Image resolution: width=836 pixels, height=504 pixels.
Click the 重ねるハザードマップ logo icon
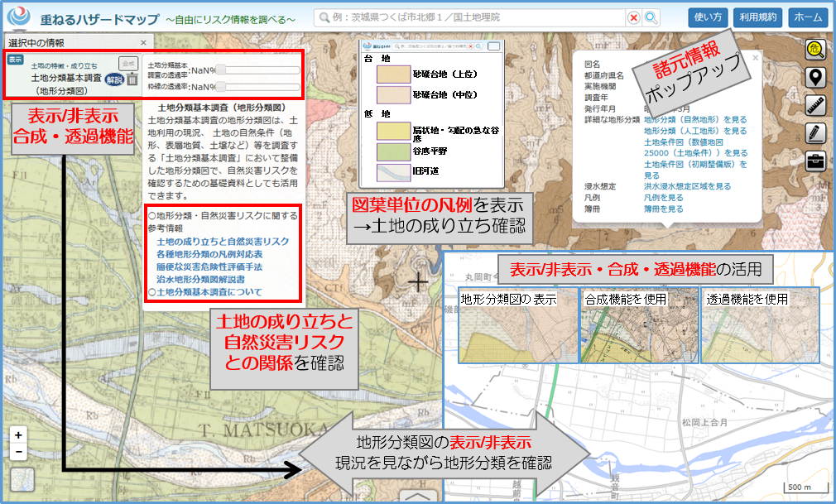[19, 17]
